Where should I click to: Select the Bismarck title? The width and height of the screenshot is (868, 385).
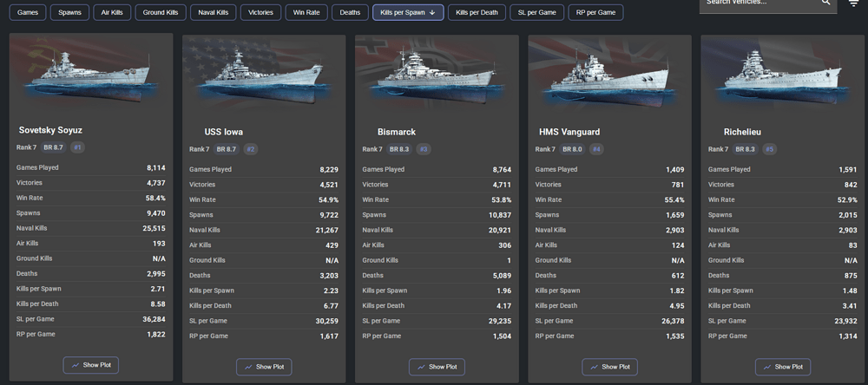[x=397, y=132]
